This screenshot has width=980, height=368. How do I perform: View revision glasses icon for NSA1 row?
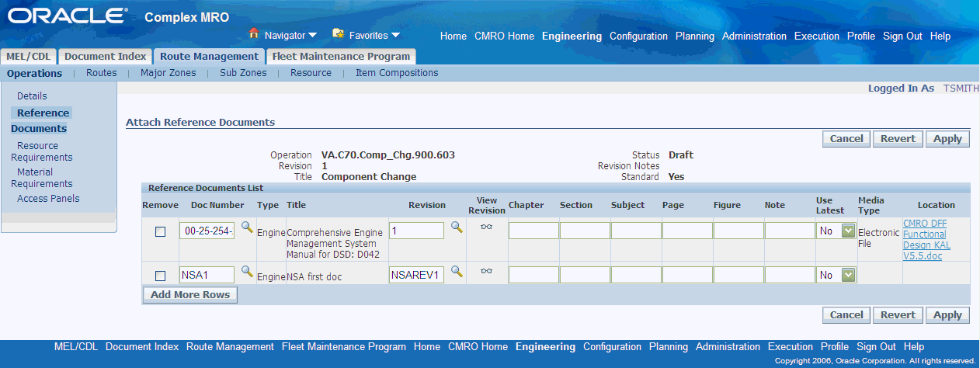click(487, 272)
